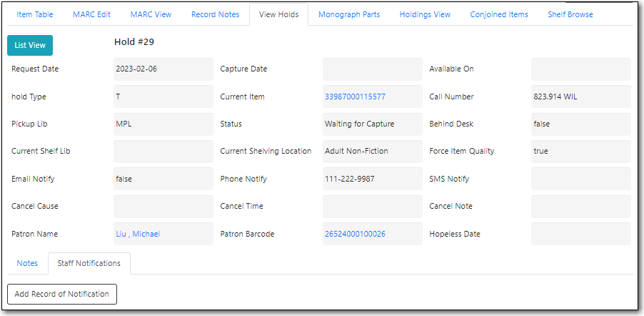Open patron Liu, Michael link
Image resolution: width=644 pixels, height=316 pixels.
138,234
